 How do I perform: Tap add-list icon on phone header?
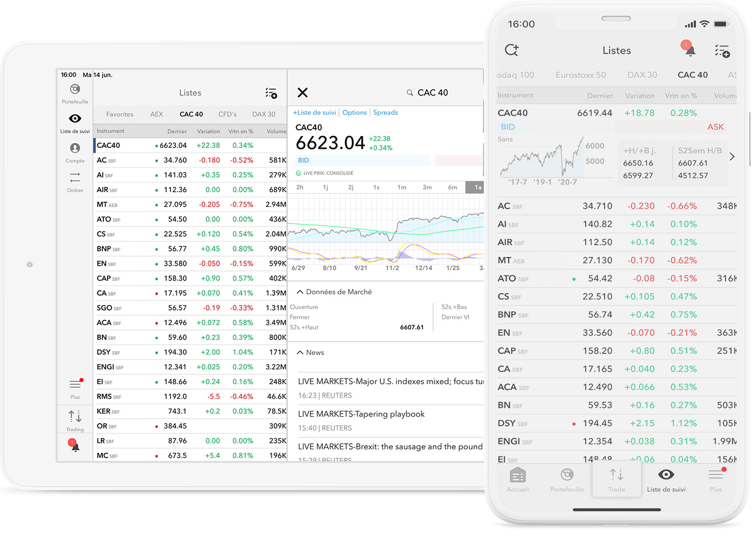click(x=722, y=50)
